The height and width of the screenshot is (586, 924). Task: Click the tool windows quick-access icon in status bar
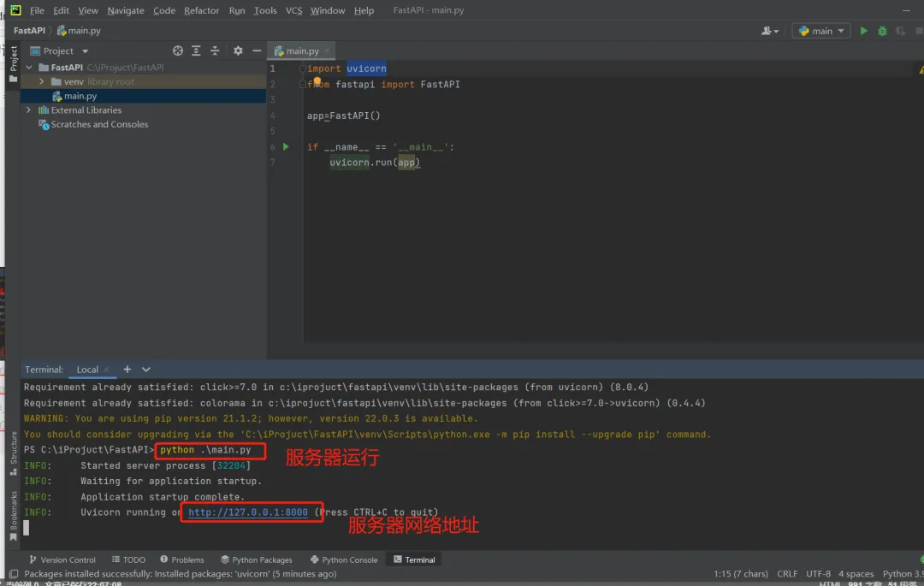[x=14, y=574]
